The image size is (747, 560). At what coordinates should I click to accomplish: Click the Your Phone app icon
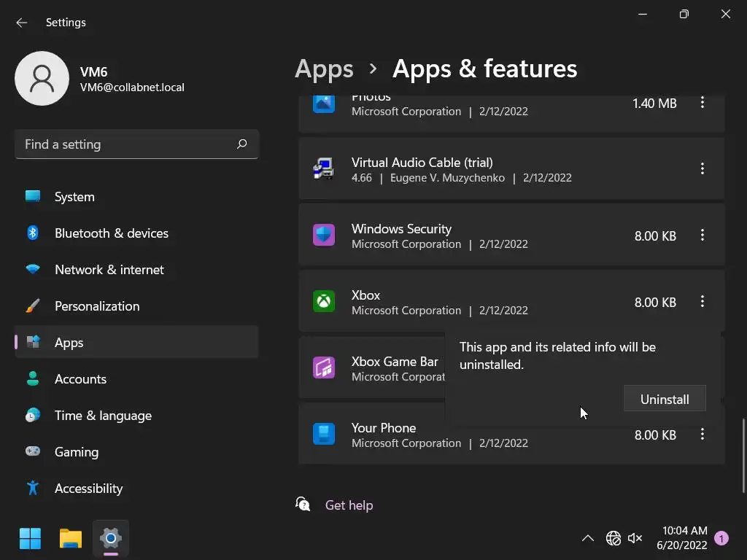click(x=324, y=435)
